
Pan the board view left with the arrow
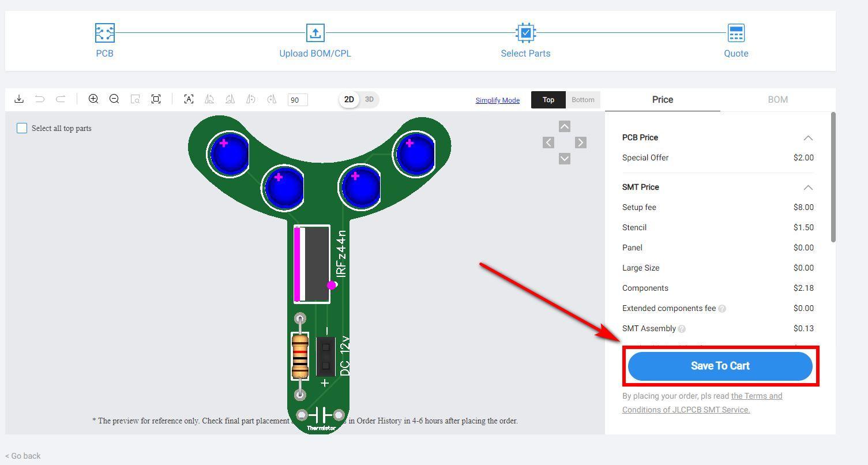point(548,142)
